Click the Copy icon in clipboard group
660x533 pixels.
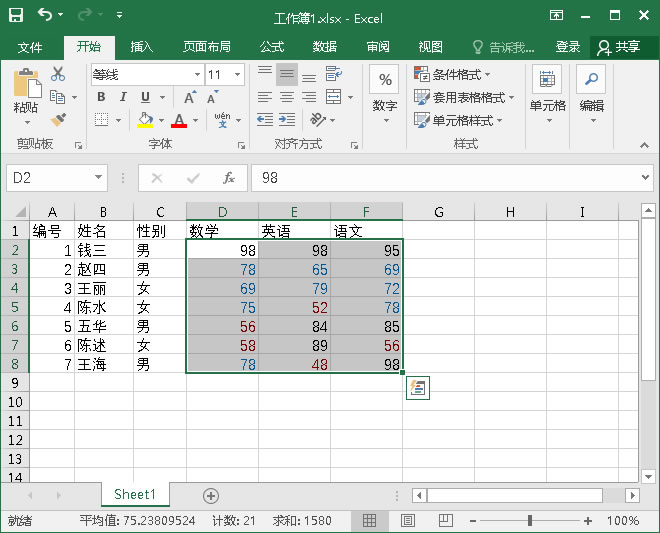[x=58, y=97]
